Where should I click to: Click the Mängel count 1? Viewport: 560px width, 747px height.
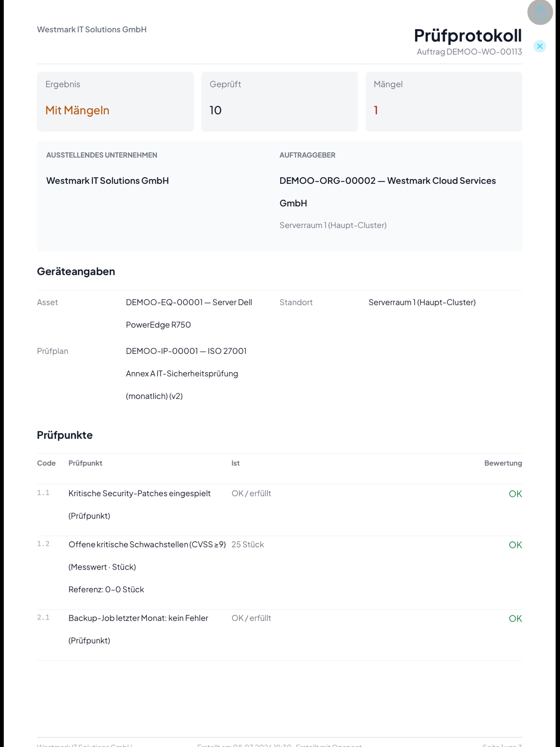[376, 110]
